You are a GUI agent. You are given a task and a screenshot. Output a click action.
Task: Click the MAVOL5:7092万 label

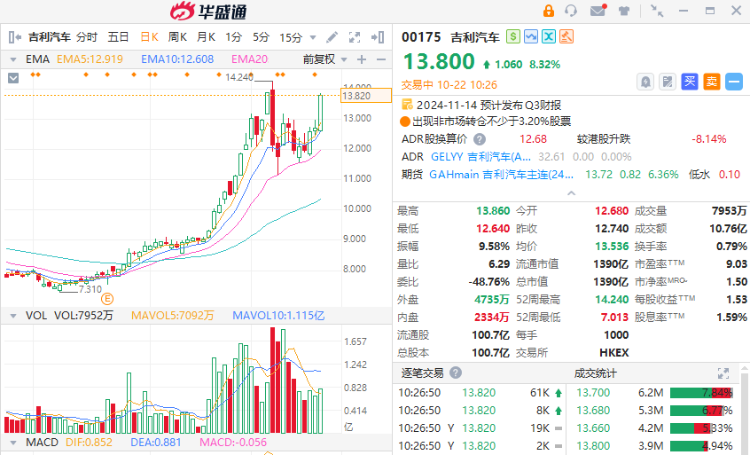(x=173, y=316)
